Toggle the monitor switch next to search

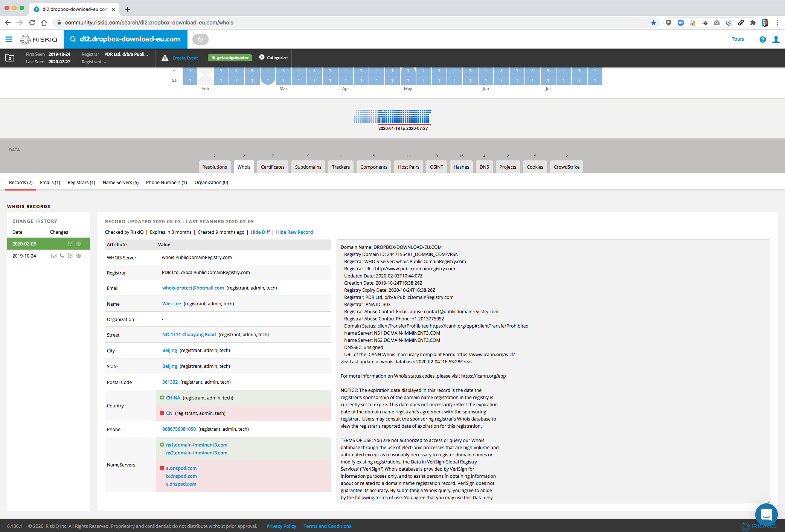pos(200,39)
